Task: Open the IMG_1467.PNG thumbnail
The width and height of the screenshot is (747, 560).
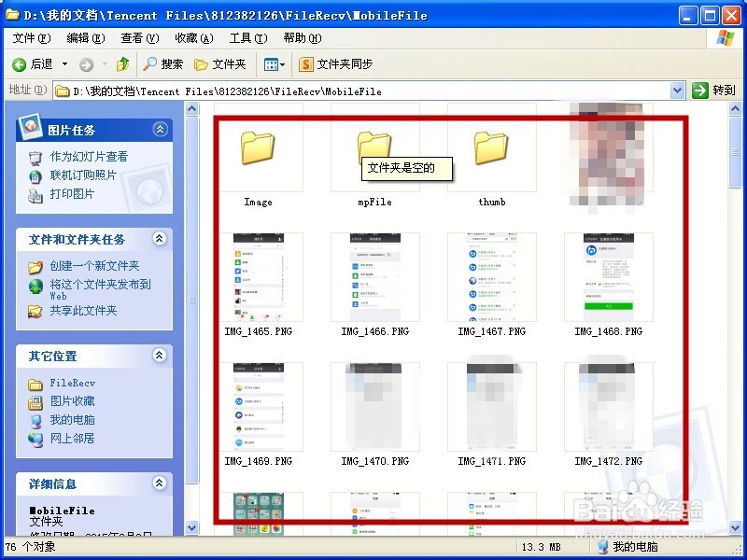Action: pos(490,278)
